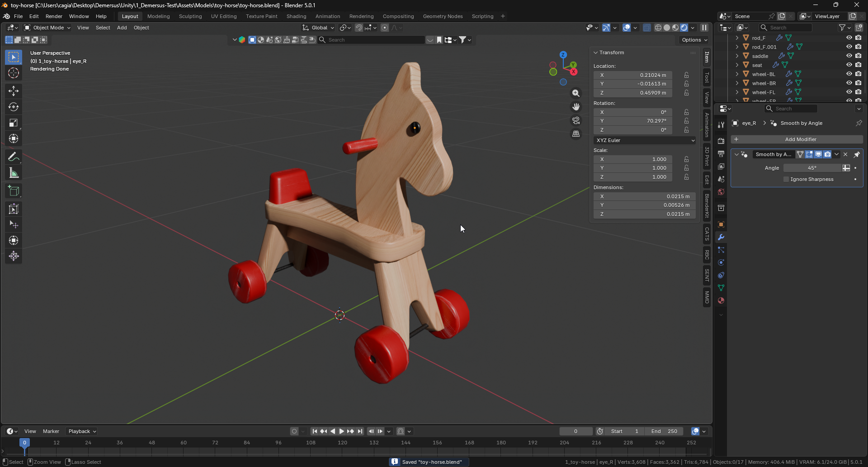Collapse the Transform panel
The height and width of the screenshot is (467, 868).
(x=596, y=52)
